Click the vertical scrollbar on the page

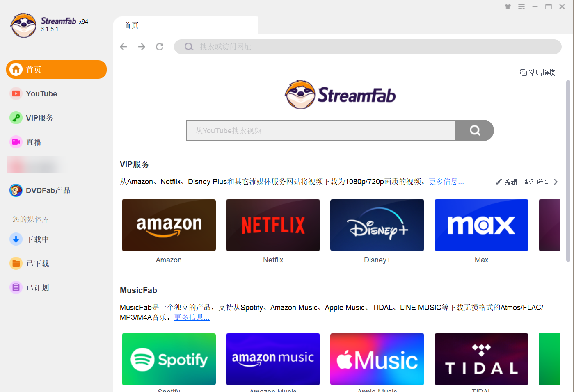tap(568, 171)
